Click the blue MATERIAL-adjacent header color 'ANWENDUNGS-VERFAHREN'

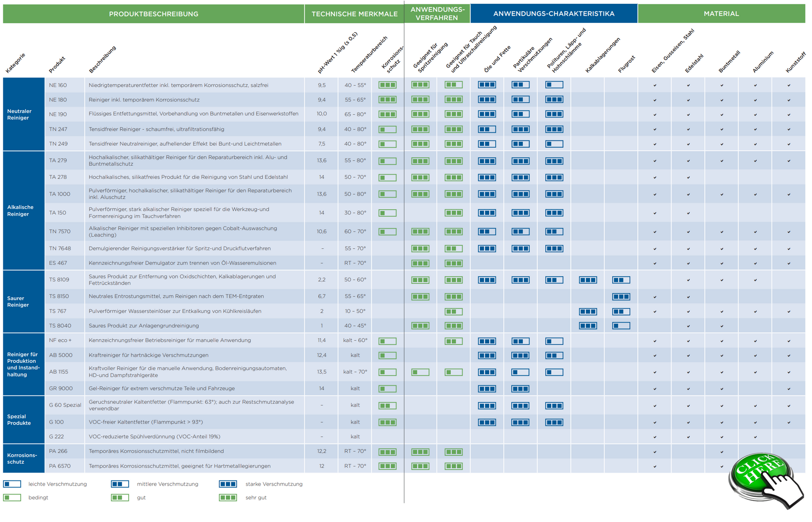tap(437, 14)
